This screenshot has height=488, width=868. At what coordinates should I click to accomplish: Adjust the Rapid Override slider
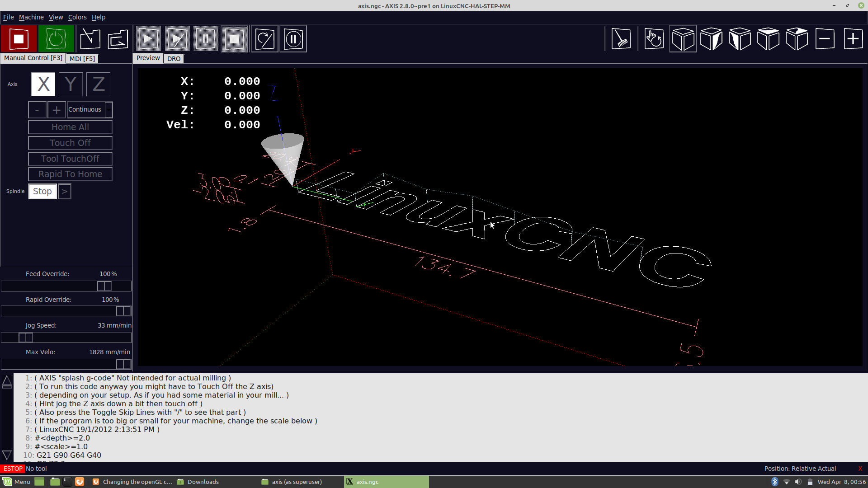[x=66, y=311]
